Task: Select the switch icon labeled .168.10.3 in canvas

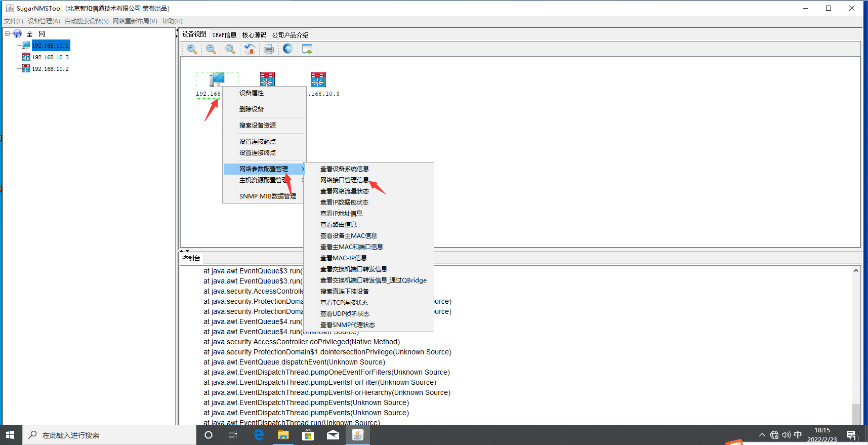Action: click(x=318, y=79)
